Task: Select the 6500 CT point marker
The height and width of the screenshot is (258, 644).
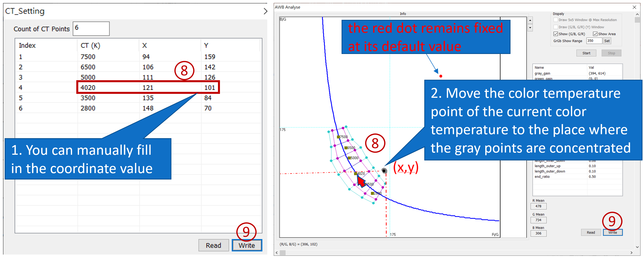Action: point(346,148)
